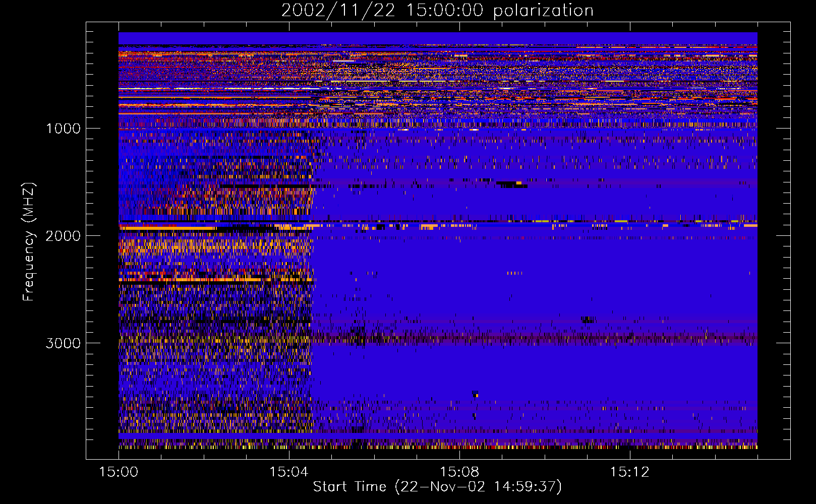Viewport: 816px width, 504px height.
Task: Click the 'Frequency (MHZ)' axis label
Action: tap(29, 242)
